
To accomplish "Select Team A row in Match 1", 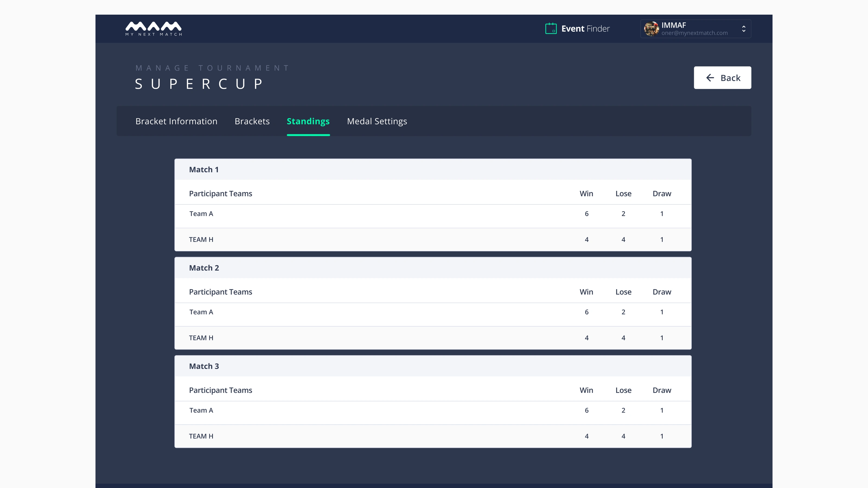I will [x=433, y=216].
